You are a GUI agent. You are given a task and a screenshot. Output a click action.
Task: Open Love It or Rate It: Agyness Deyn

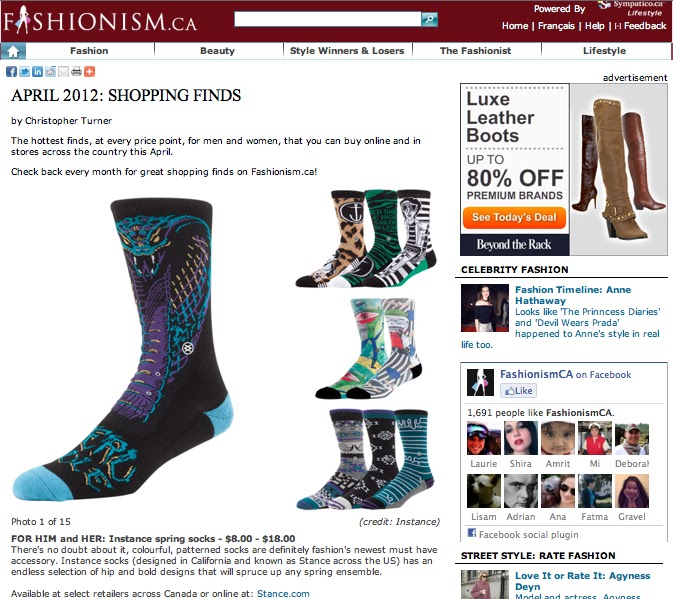coord(582,581)
